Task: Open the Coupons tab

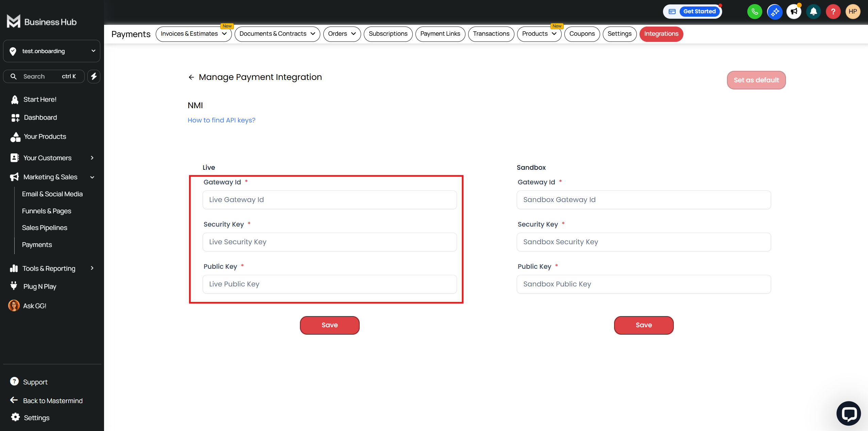Action: coord(582,34)
